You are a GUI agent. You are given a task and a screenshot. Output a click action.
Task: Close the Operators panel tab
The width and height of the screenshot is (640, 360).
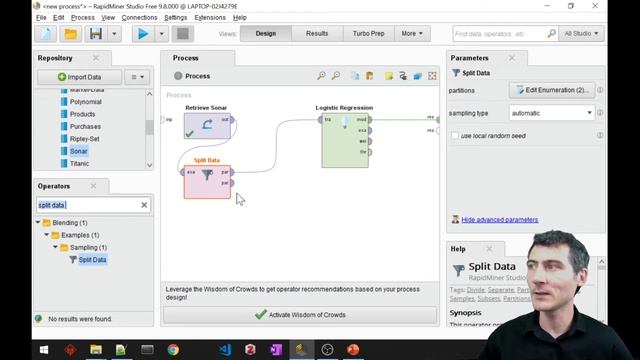(93, 186)
